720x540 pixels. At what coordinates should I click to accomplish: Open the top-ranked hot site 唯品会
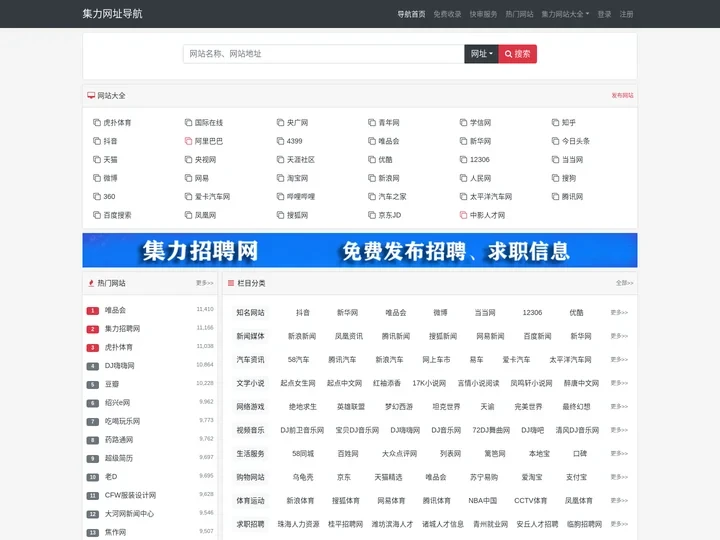pyautogui.click(x=115, y=310)
